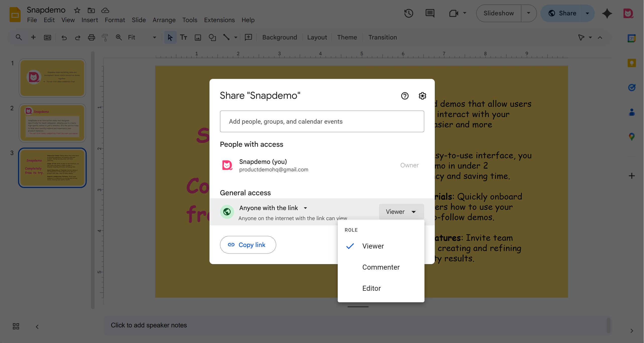Viewport: 644px width, 343px height.
Task: Open pointer mode dropdown arrow
Action: (x=590, y=37)
